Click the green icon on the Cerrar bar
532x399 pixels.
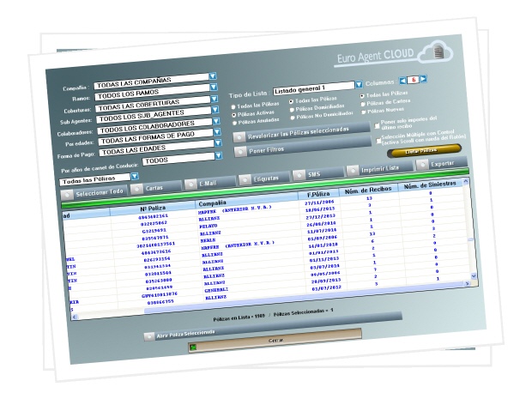(194, 348)
